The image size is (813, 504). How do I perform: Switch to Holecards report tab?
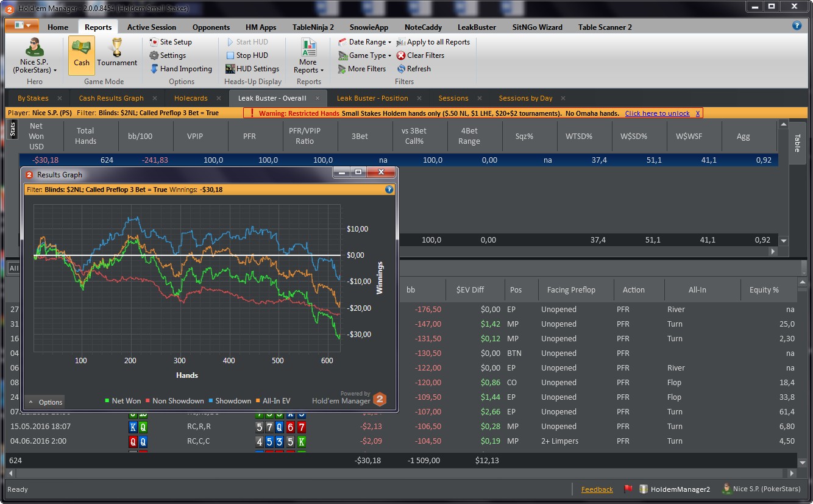tap(191, 98)
